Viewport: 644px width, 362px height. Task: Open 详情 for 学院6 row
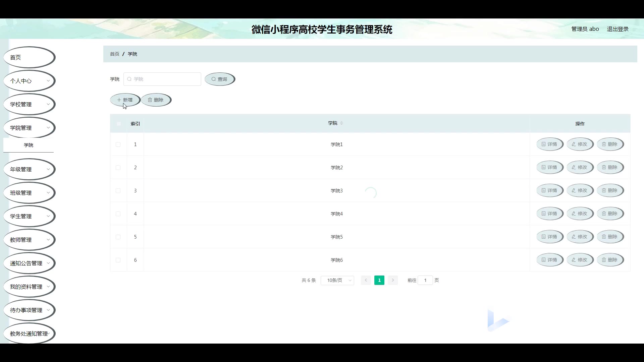[549, 260]
